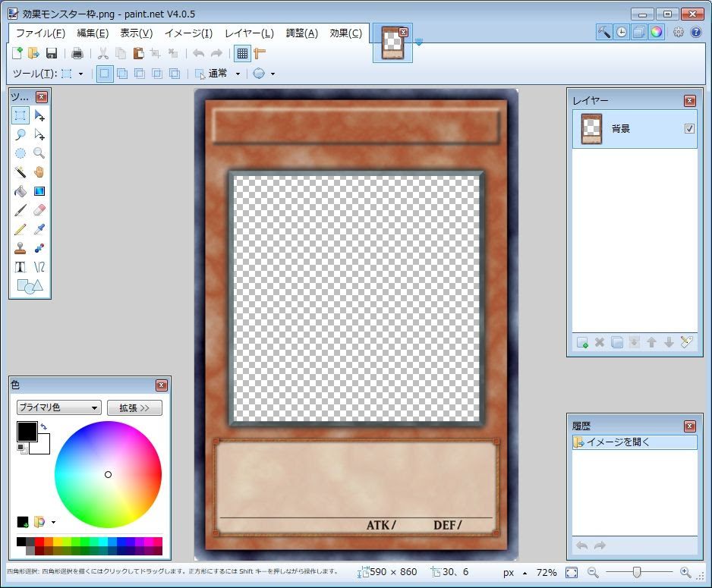Toggle the History window button
This screenshot has height=588, width=712.
coord(622,32)
